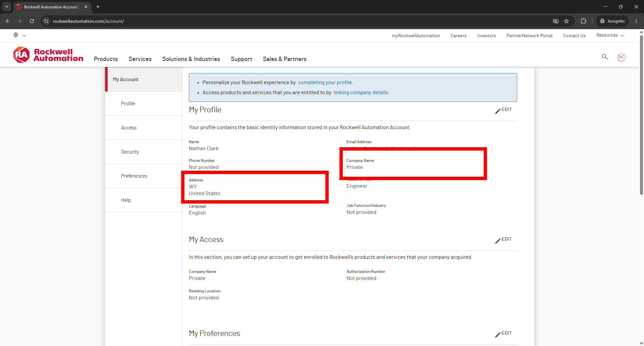Close the Rockwell Automation Account tab
Viewport: 644px width, 346px height.
pos(86,7)
